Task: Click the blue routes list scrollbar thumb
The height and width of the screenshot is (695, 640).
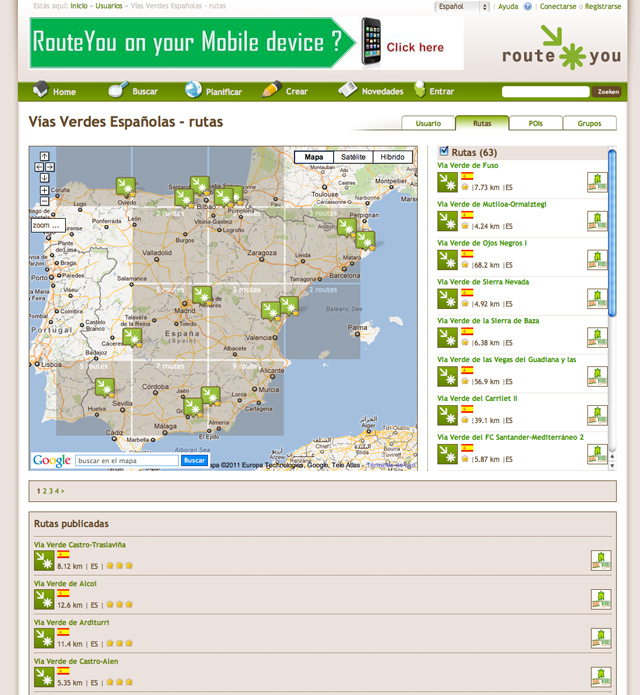Action: pos(612,233)
